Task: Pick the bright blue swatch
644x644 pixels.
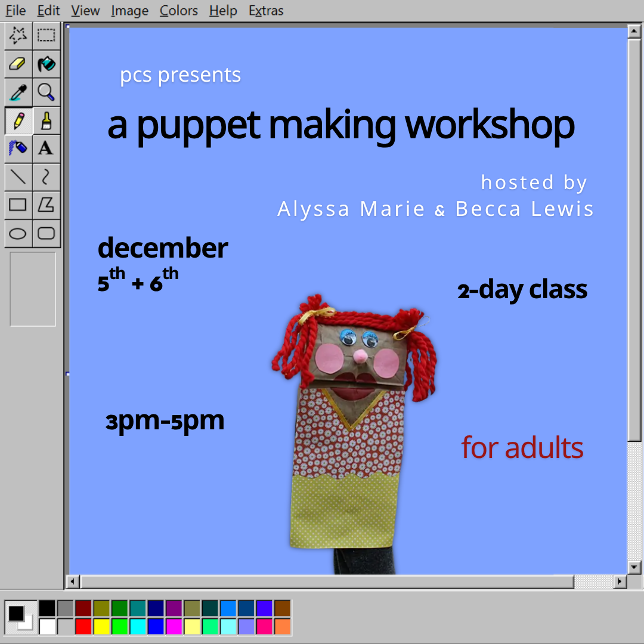Action: click(x=156, y=627)
